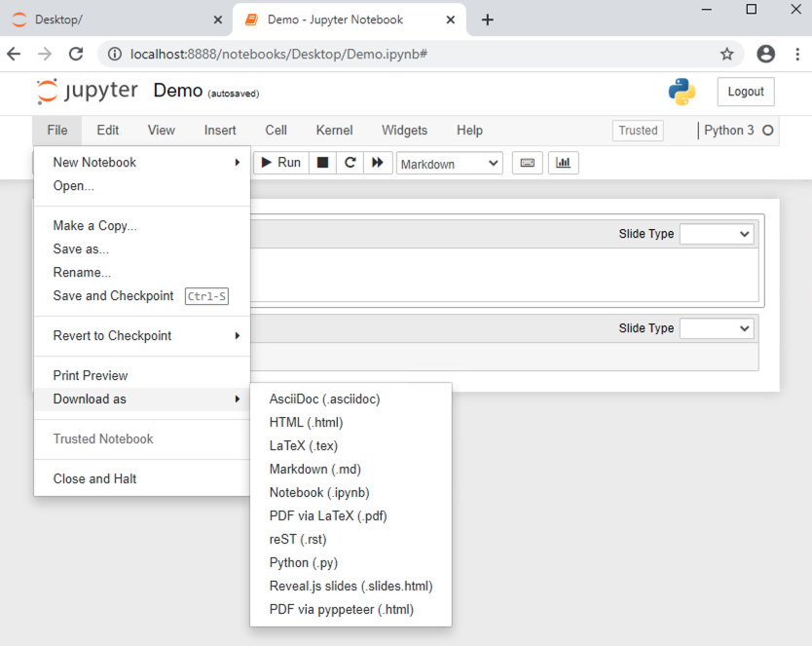Click the Python 3 kernel name

(728, 131)
